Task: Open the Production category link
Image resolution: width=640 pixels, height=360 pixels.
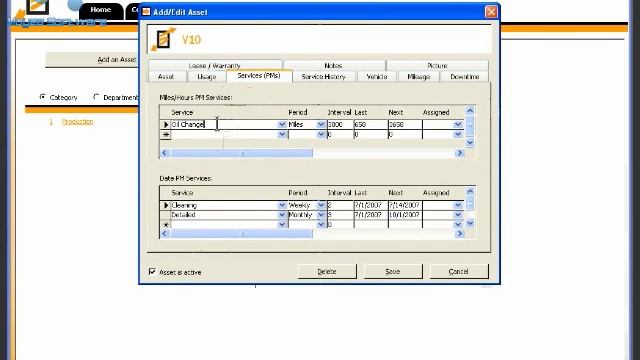Action: 78,122
